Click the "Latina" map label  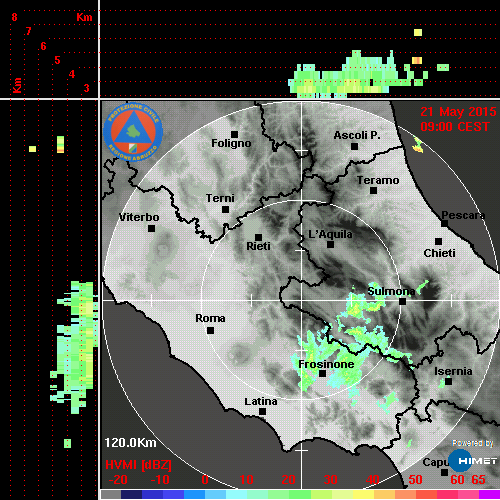coord(261,402)
